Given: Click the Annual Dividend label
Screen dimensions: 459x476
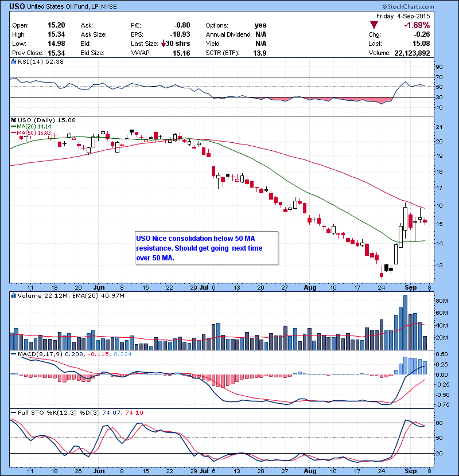Looking at the screenshot, I should (x=228, y=34).
